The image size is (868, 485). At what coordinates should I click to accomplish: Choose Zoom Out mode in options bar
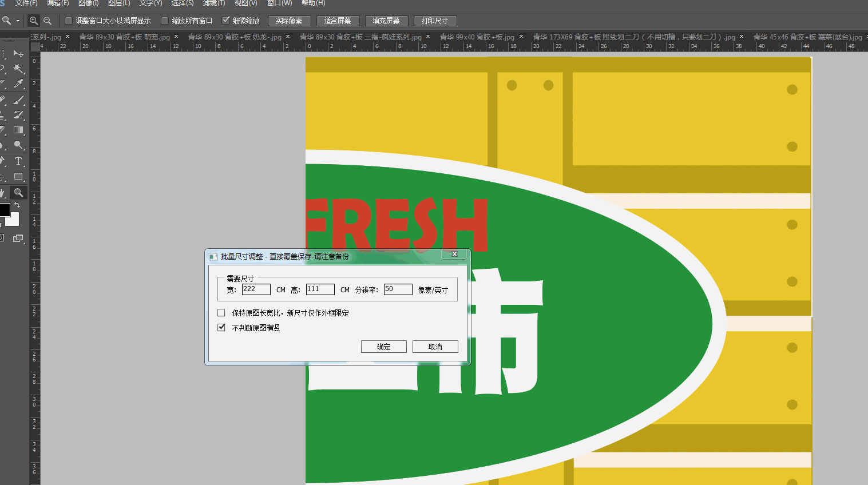point(47,21)
